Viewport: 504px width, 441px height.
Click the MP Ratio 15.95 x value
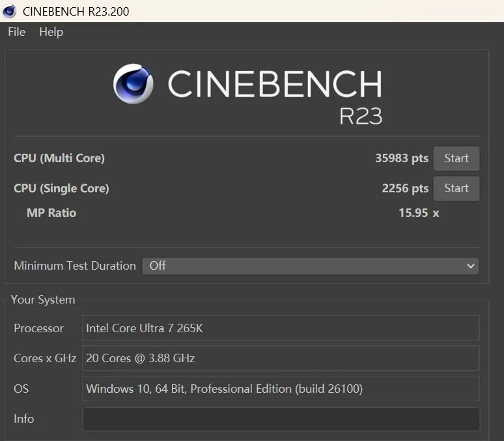pos(419,212)
